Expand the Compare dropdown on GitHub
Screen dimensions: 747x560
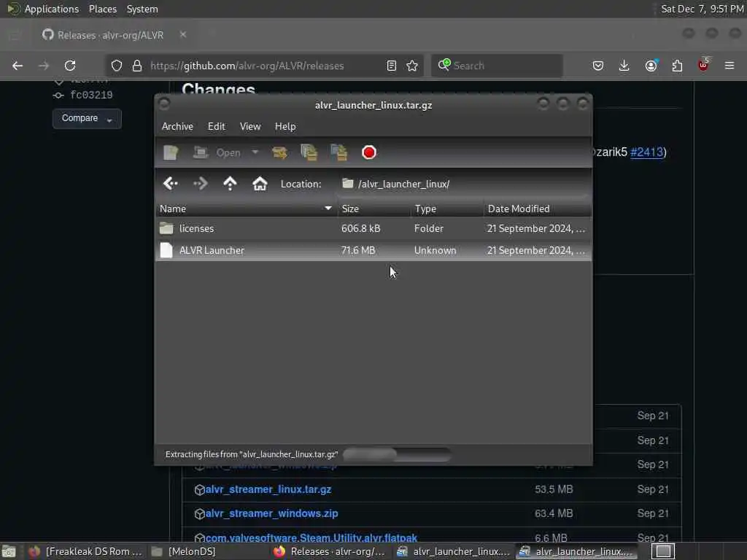click(x=87, y=119)
